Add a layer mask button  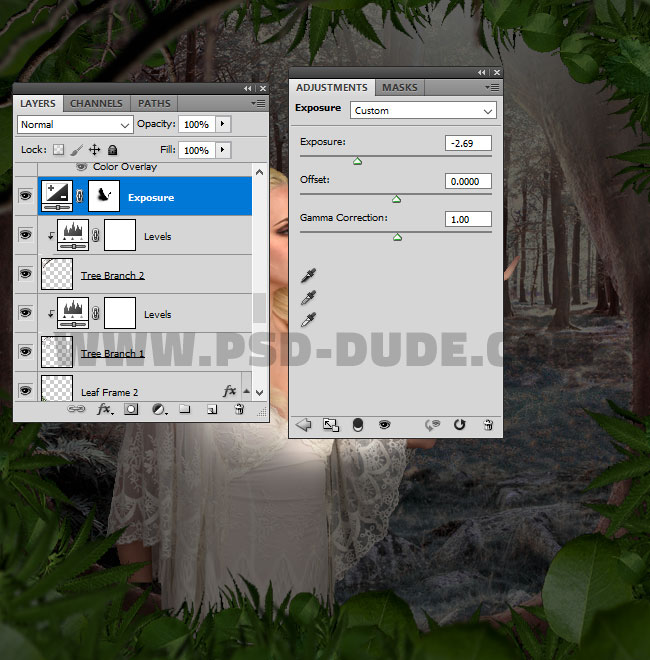coord(131,409)
